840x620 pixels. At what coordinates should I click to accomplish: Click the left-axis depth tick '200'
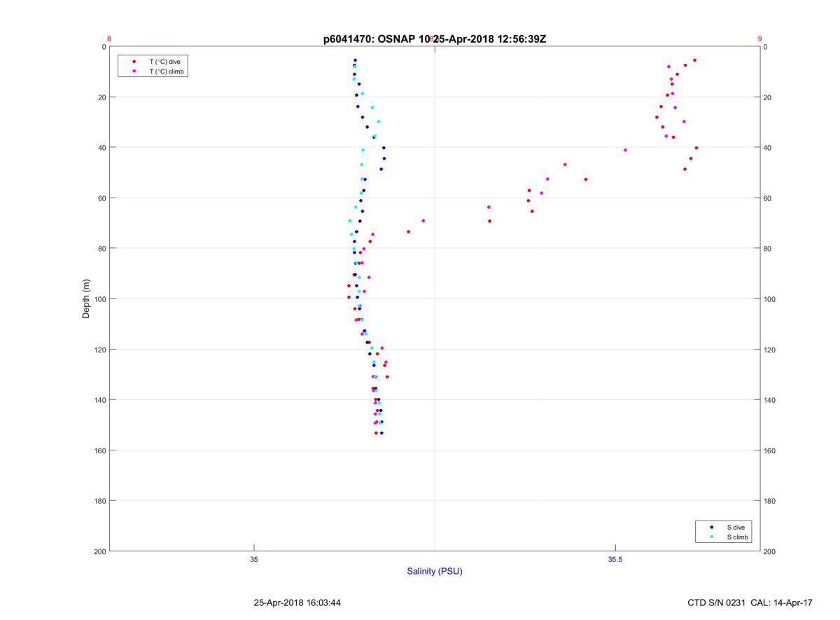[x=99, y=552]
